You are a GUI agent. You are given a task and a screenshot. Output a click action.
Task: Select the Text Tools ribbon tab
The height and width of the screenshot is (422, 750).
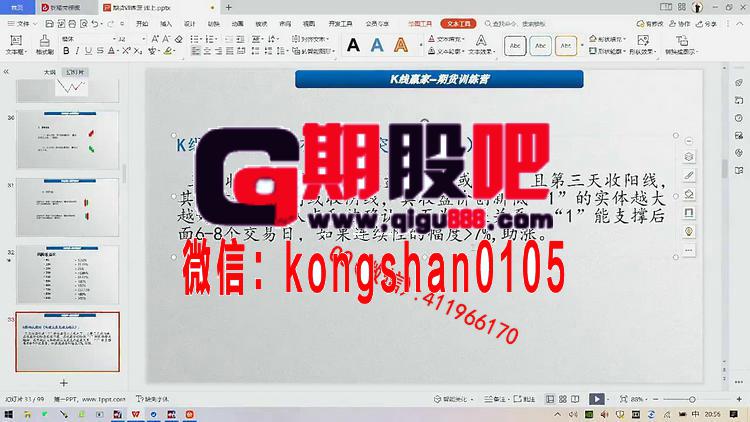[x=458, y=23]
